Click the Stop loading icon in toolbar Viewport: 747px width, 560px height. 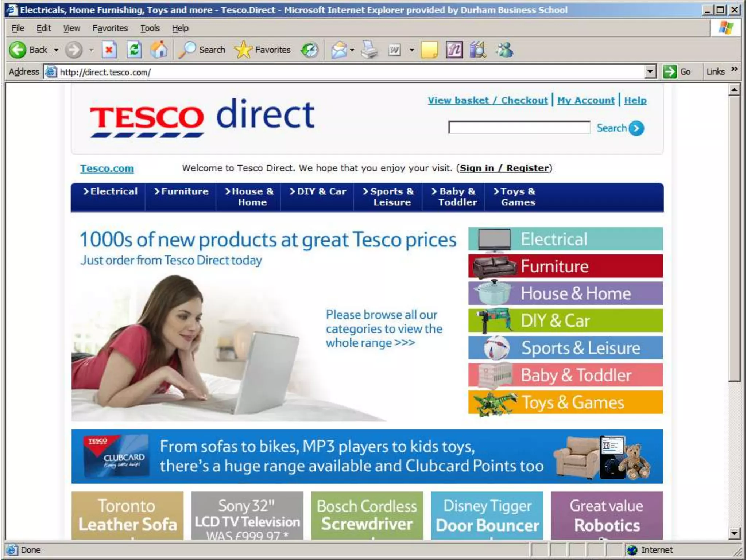(109, 50)
